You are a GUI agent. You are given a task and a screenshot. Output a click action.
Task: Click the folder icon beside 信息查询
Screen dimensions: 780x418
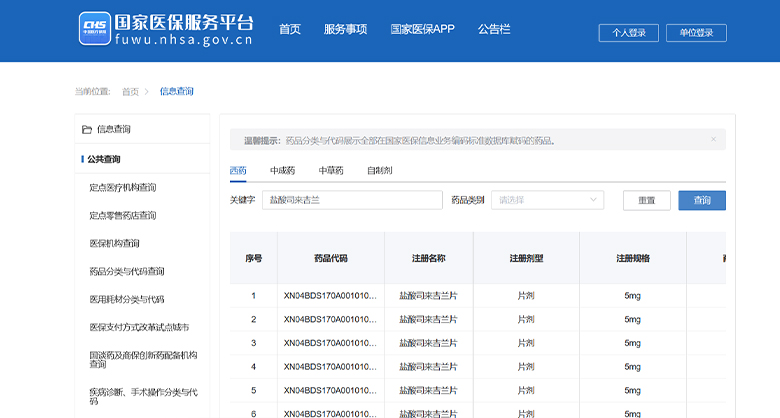(x=85, y=129)
